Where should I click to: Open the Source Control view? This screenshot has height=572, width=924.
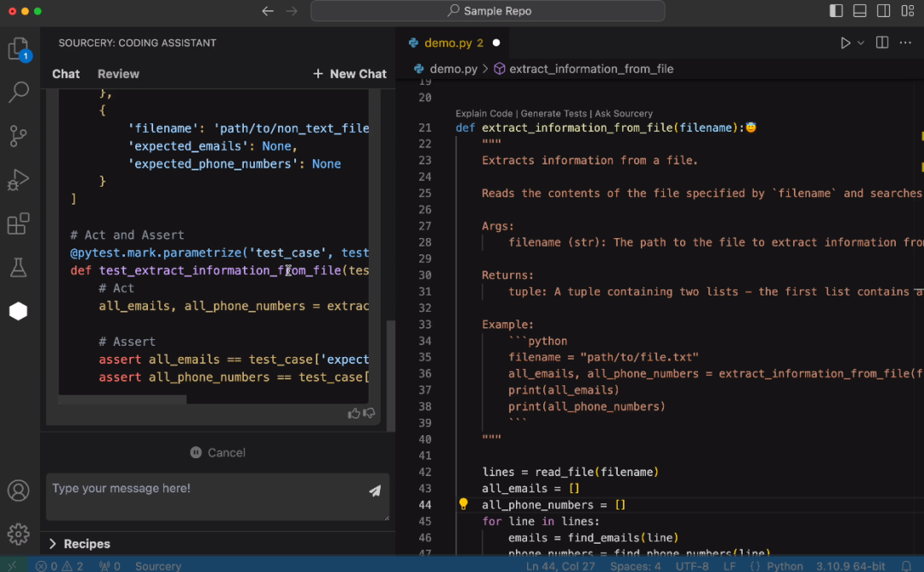click(x=18, y=136)
